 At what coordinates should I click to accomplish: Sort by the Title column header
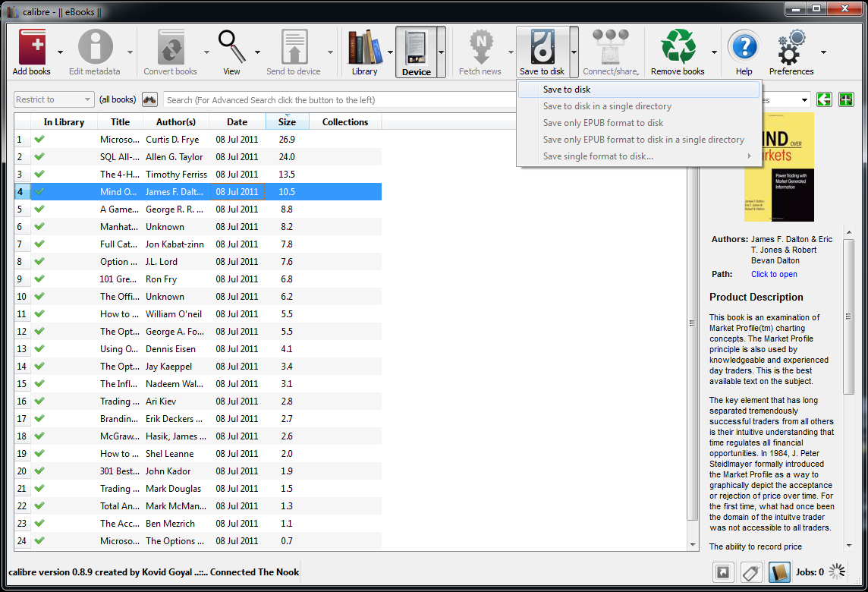click(x=120, y=122)
